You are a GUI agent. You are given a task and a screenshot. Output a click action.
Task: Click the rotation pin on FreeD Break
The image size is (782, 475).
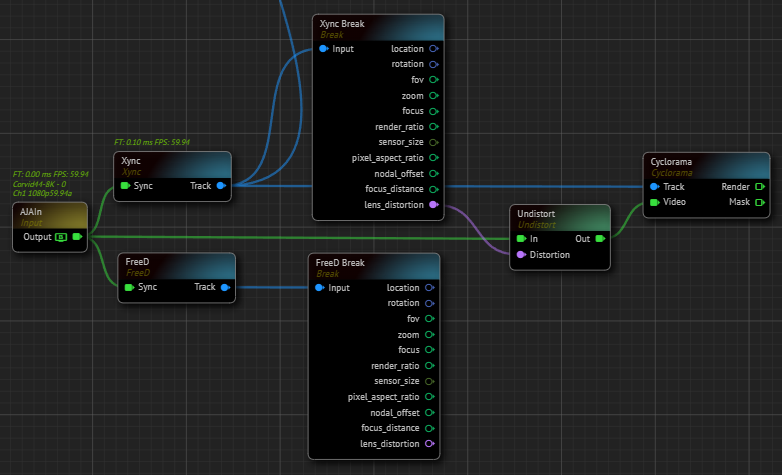[x=430, y=303]
